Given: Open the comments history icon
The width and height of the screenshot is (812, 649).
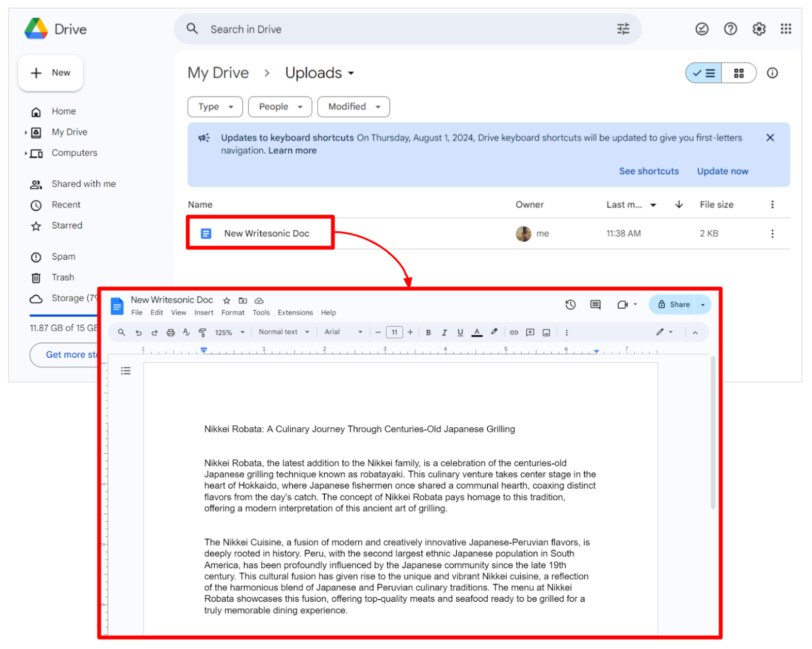Looking at the screenshot, I should pyautogui.click(x=596, y=304).
